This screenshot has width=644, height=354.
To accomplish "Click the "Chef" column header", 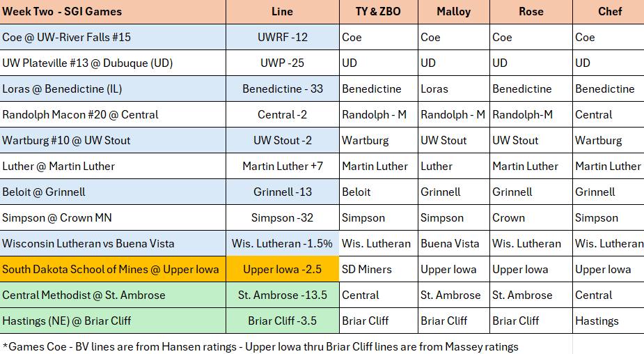I will point(608,12).
